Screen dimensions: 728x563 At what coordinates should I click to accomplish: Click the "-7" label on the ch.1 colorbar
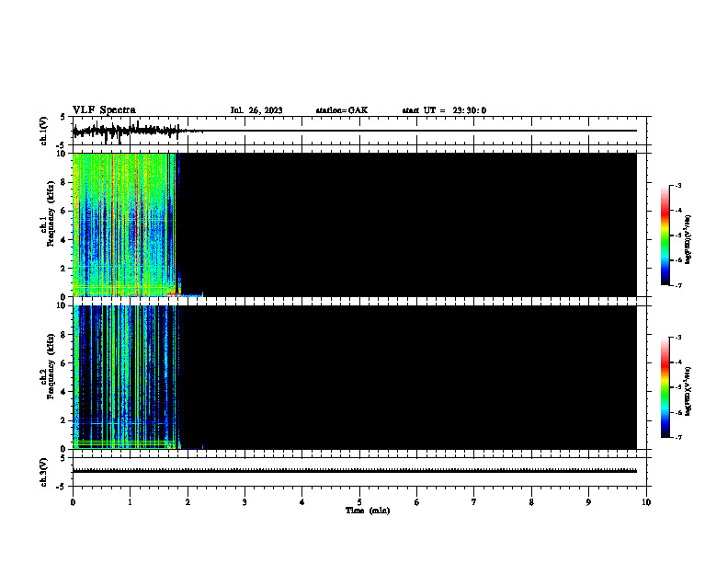pos(677,285)
